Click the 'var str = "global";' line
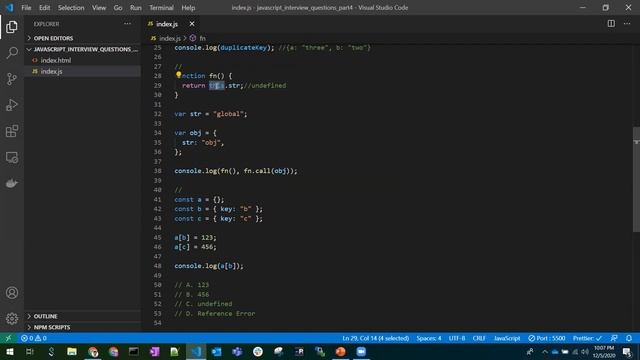640x360 pixels. pos(211,114)
